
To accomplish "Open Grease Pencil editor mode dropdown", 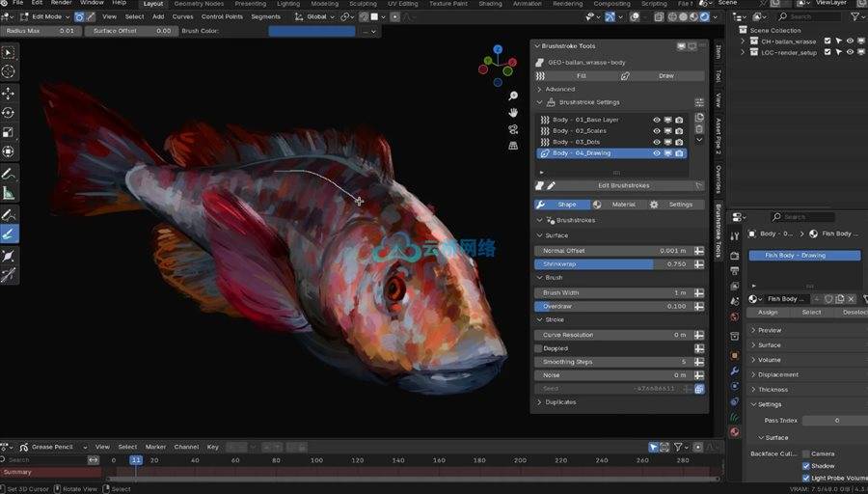I will [x=53, y=447].
